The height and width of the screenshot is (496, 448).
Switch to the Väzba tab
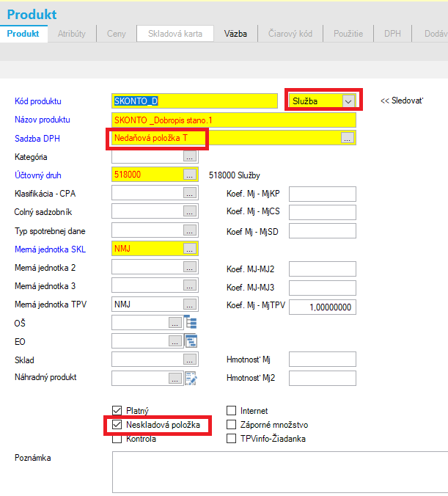pos(235,34)
